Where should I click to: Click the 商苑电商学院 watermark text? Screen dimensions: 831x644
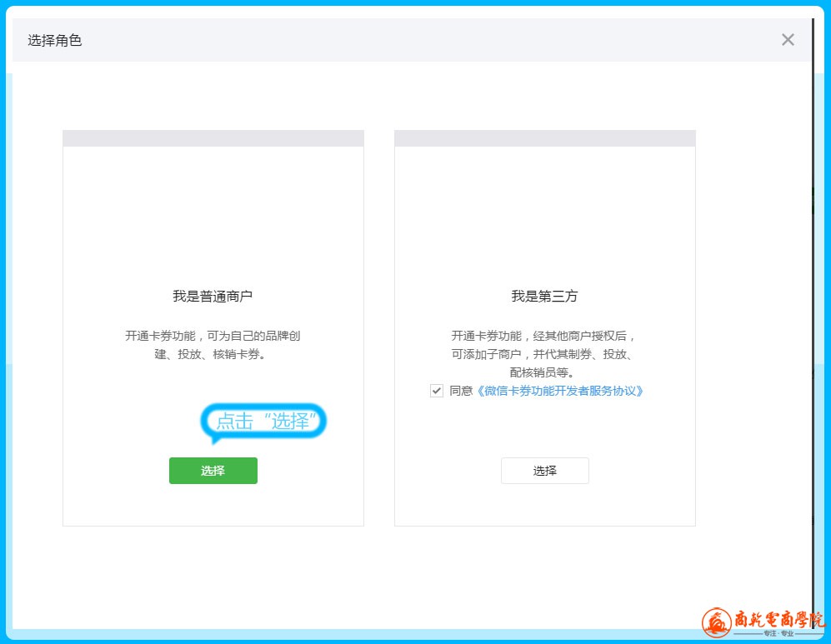pos(778,620)
